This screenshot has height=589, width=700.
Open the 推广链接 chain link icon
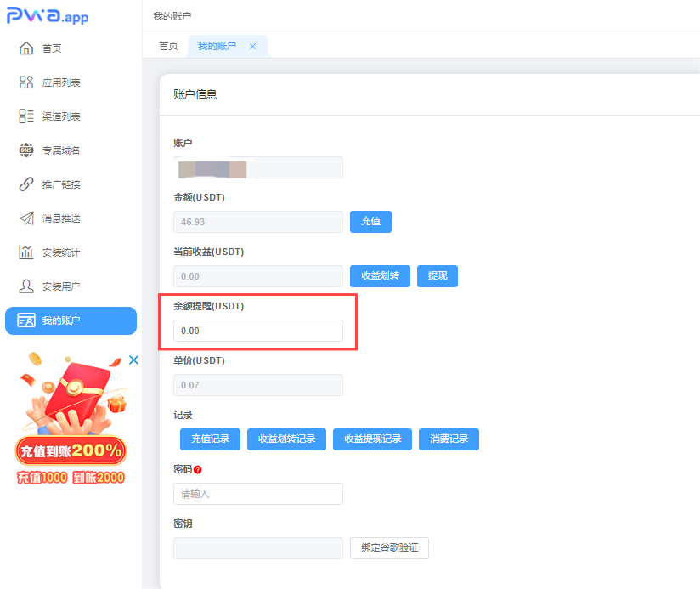(26, 184)
